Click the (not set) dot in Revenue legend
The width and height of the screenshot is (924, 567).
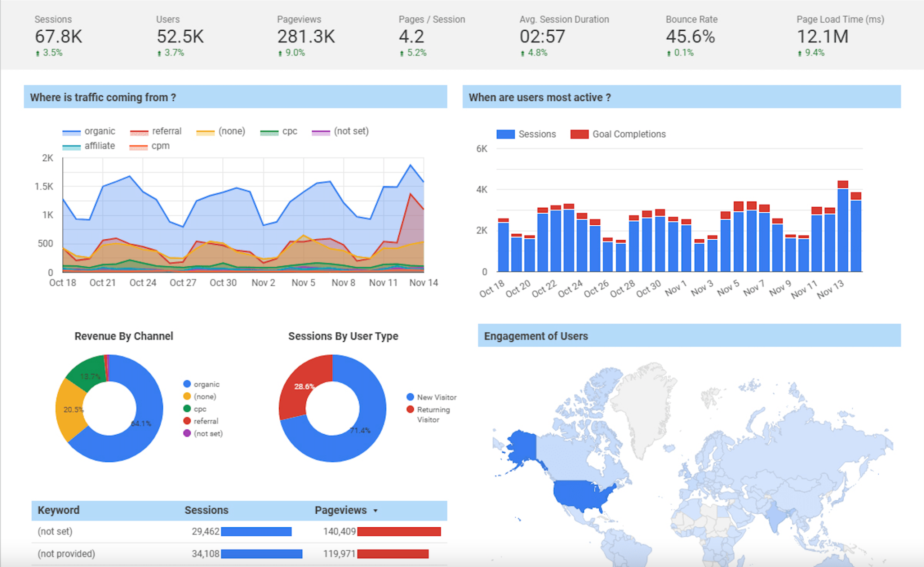(187, 433)
